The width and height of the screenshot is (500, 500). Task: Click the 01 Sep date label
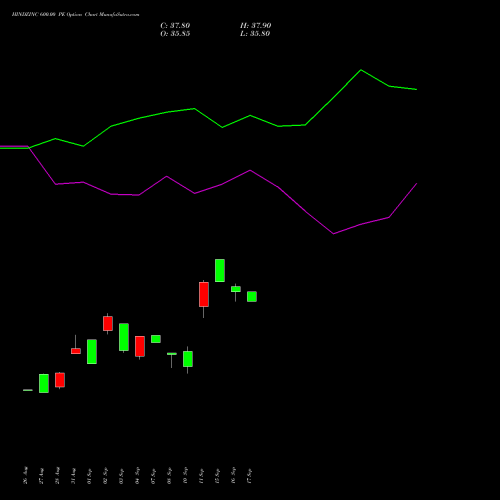click(x=90, y=475)
